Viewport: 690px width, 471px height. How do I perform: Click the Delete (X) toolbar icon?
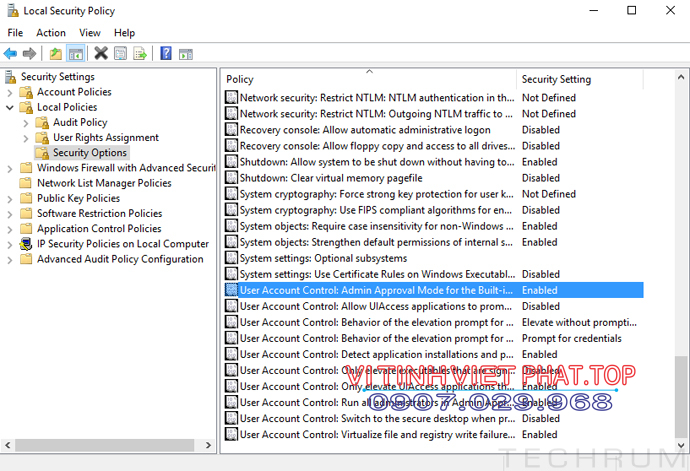pyautogui.click(x=100, y=53)
